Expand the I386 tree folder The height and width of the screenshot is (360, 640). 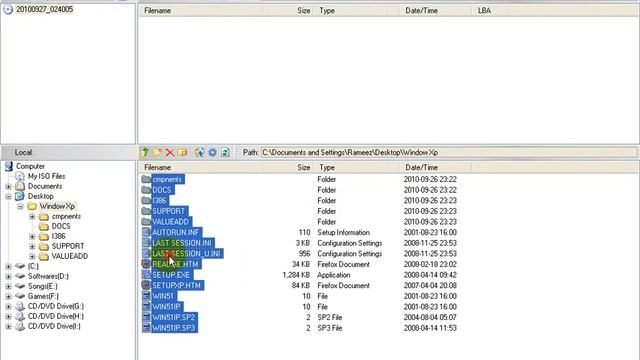tap(32, 236)
